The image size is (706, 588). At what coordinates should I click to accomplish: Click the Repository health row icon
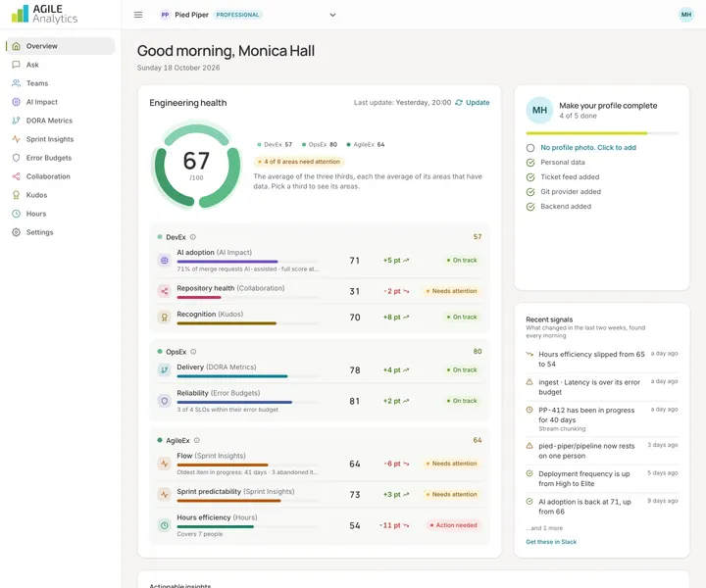tap(165, 291)
